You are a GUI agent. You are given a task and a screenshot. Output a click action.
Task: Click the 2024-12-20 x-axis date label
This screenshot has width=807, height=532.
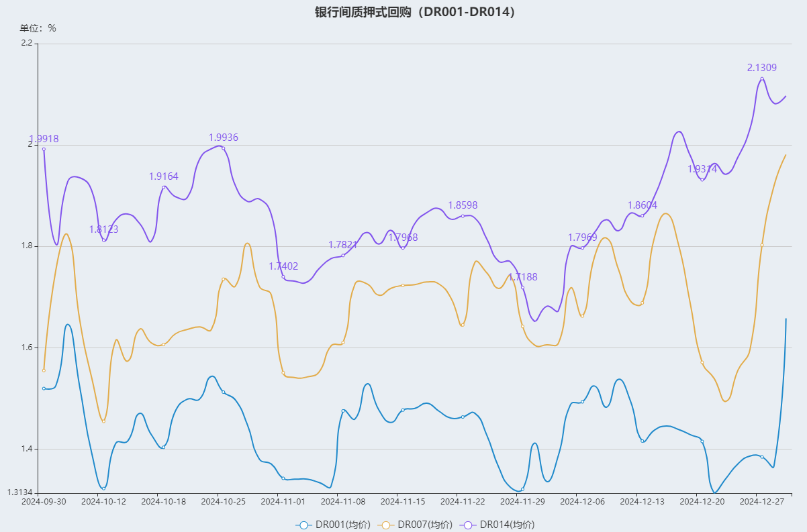pyautogui.click(x=697, y=501)
